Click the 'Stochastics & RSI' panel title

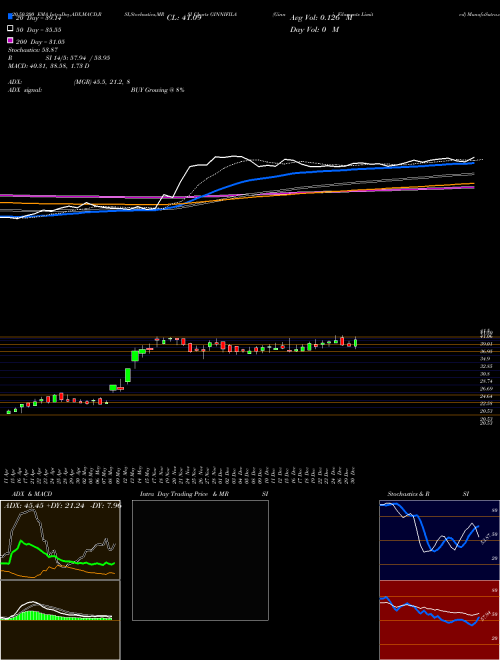[428, 494]
